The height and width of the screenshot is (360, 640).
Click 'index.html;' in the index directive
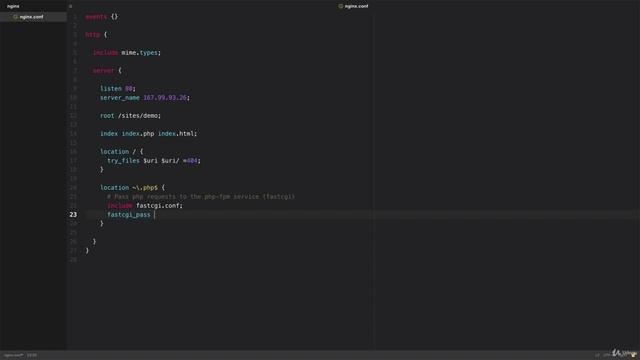click(177, 133)
